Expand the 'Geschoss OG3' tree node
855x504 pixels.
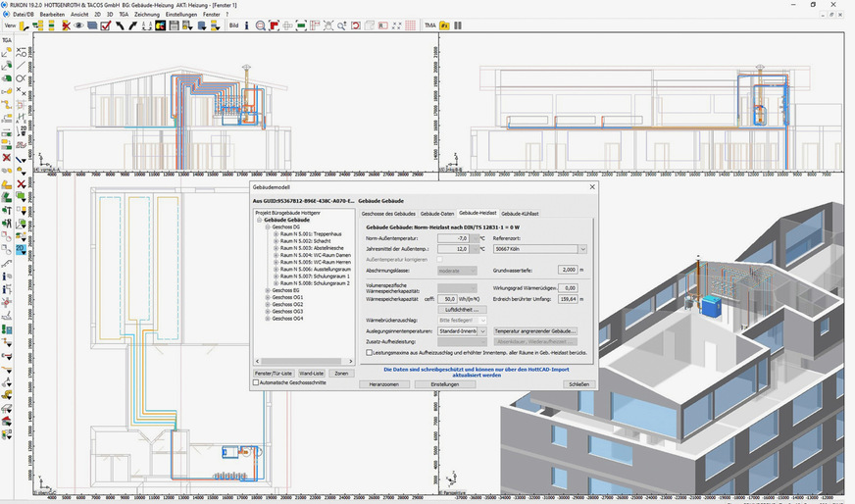coord(268,312)
